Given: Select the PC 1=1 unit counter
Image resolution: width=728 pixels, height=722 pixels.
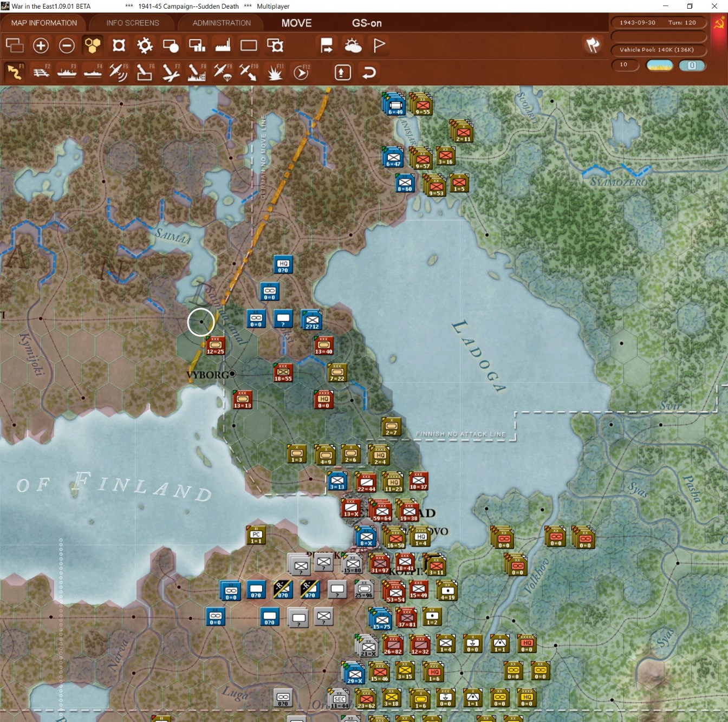Looking at the screenshot, I should pyautogui.click(x=256, y=535).
